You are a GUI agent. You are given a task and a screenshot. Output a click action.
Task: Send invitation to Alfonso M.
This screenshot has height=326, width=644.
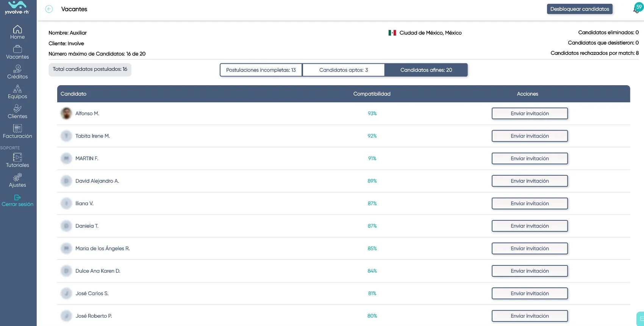pyautogui.click(x=530, y=114)
